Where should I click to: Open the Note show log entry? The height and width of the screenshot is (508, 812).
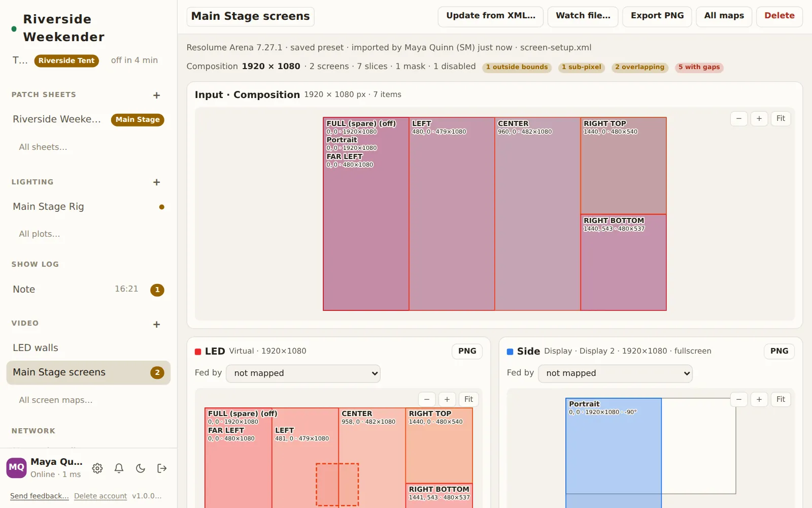88,290
